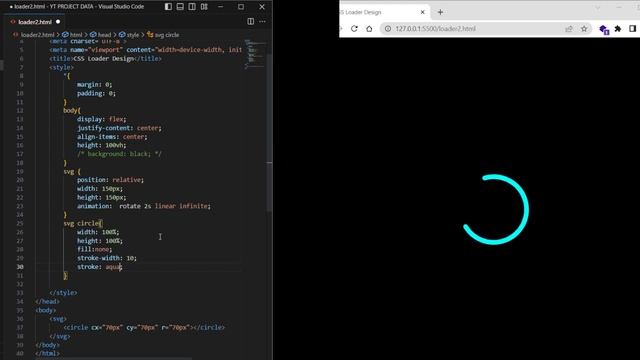Click the 127.0.0.1:5500 address bar
This screenshot has height=360, width=640.
pos(435,29)
